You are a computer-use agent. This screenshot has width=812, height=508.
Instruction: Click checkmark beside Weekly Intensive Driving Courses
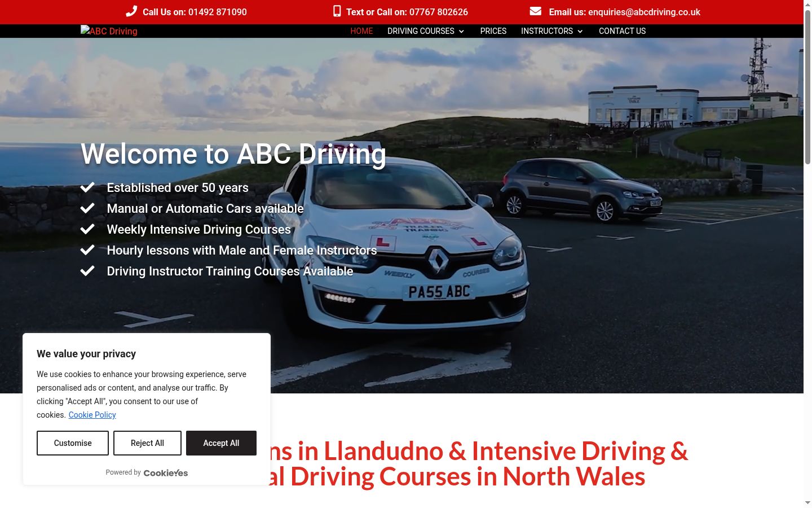[87, 229]
